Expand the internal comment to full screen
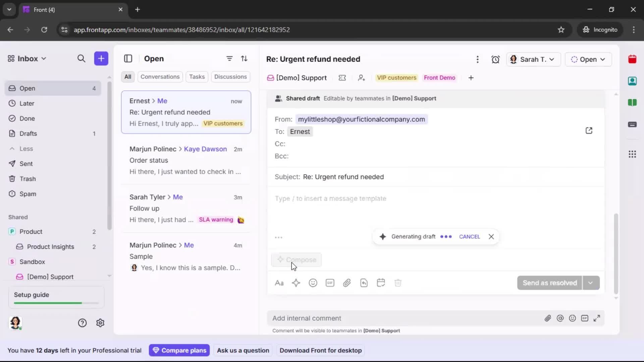644x362 pixels. pyautogui.click(x=597, y=318)
